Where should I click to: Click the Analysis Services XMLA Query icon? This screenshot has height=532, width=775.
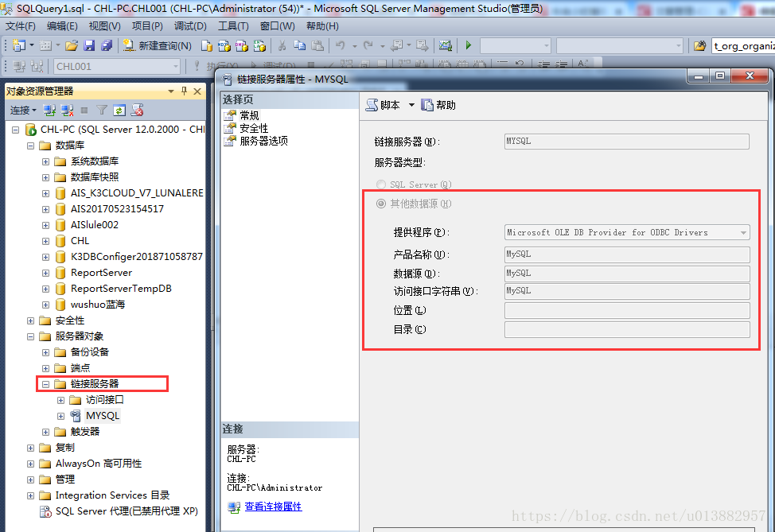click(x=259, y=46)
